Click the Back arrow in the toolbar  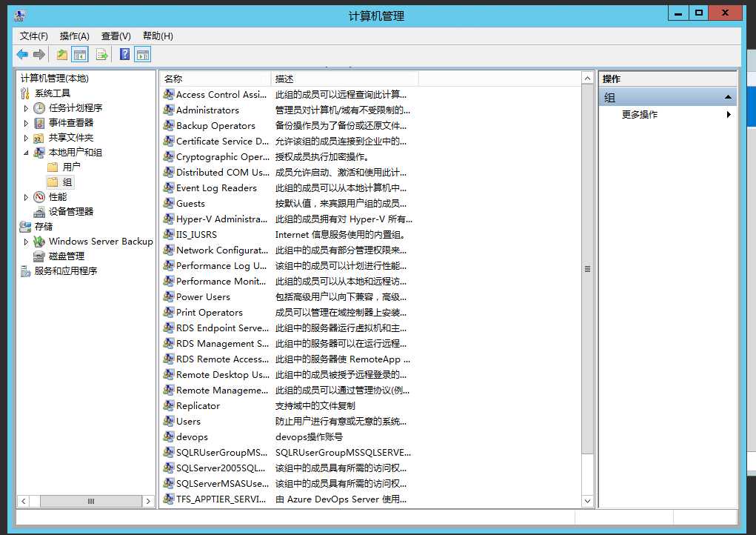22,54
